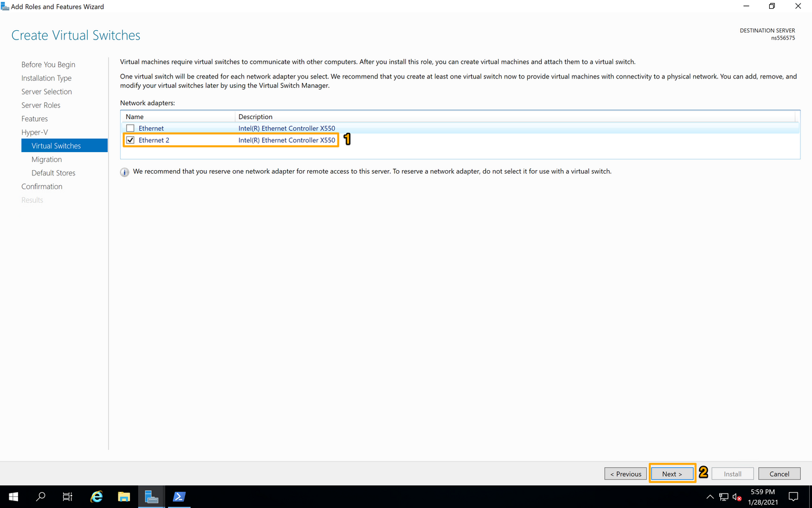Click the muted volume tray icon
This screenshot has width=812, height=508.
[737, 497]
